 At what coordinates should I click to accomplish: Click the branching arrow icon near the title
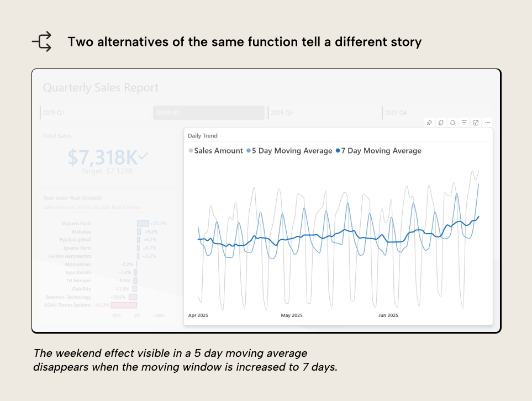(x=41, y=41)
